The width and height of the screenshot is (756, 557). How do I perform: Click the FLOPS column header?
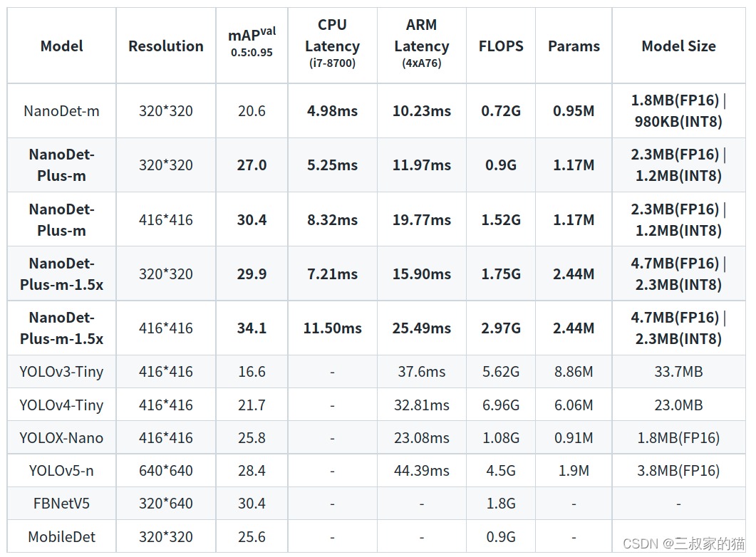pyautogui.click(x=501, y=46)
